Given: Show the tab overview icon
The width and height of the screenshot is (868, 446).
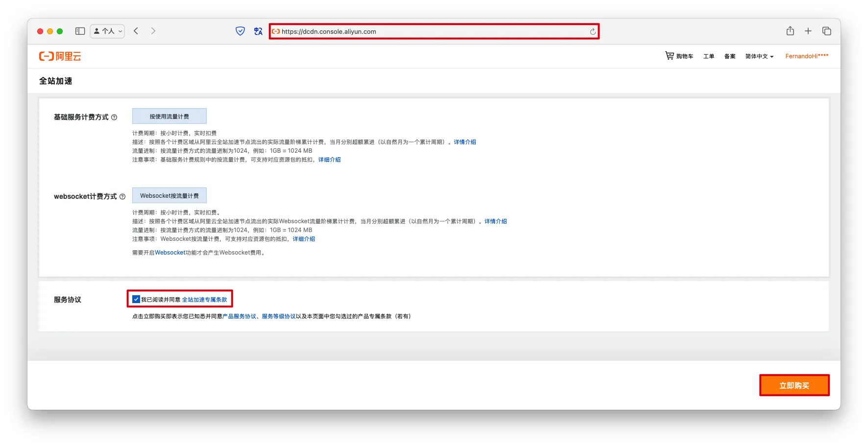Looking at the screenshot, I should coord(827,31).
